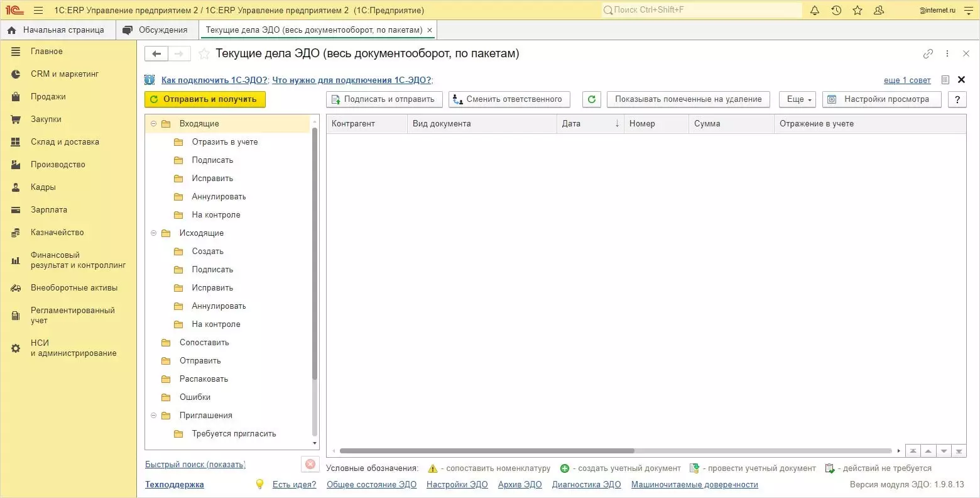Open the title bar options dropdown arrow

(x=968, y=10)
